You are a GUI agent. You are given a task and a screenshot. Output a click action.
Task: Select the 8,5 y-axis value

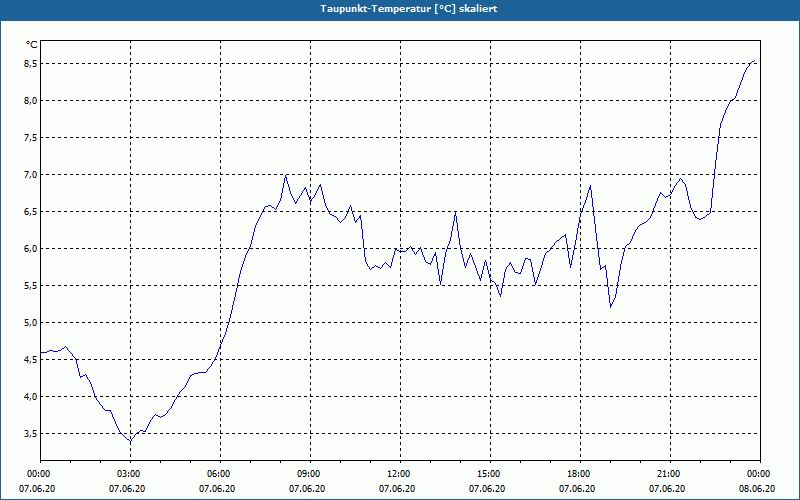click(31, 64)
